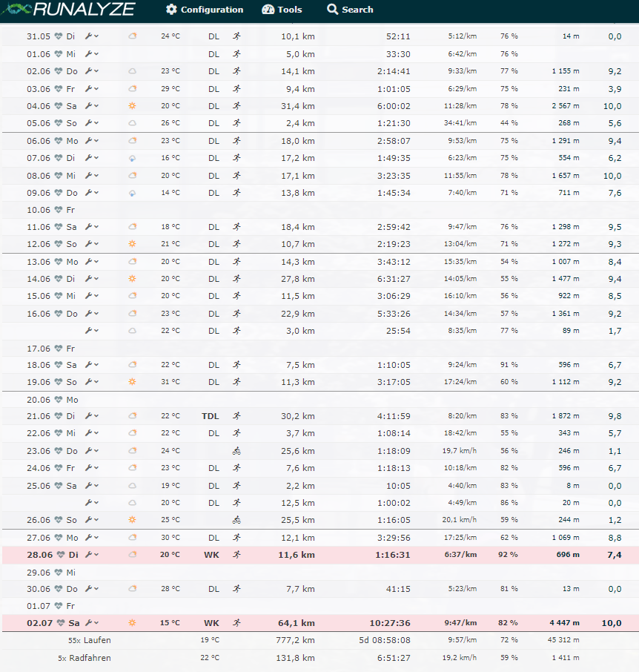Open the 28.06 WK 11,6 km activity
This screenshot has width=639, height=672.
[x=297, y=555]
